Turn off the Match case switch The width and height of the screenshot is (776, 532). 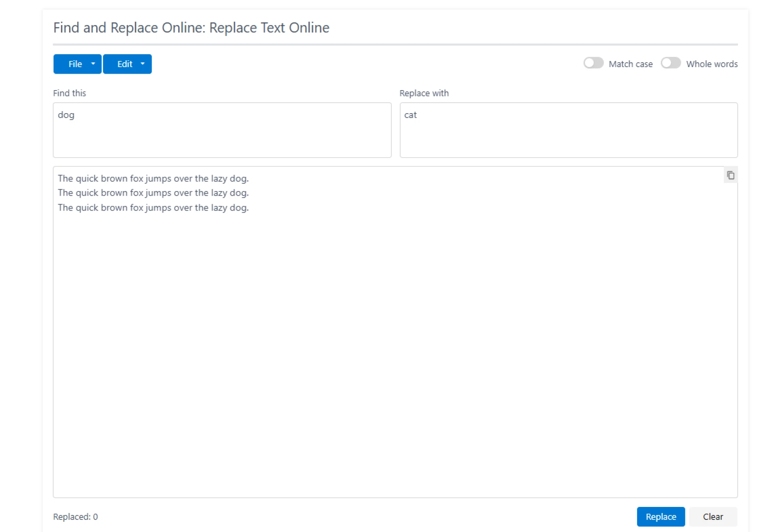tap(593, 63)
